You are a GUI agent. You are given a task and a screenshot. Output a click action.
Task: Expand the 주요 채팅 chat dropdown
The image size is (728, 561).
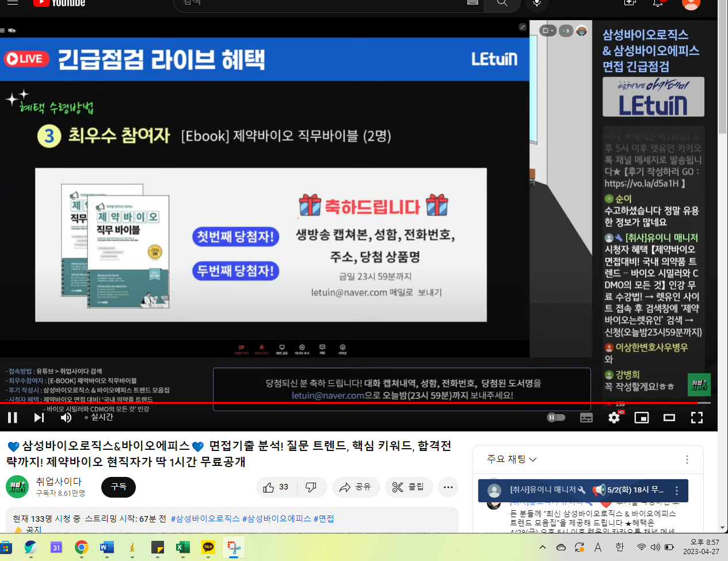click(x=512, y=459)
